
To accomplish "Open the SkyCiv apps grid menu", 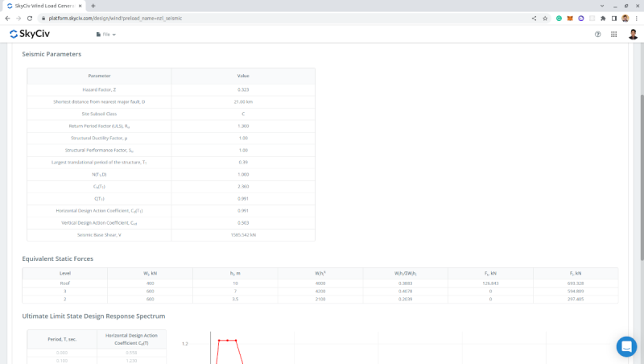I will tap(613, 35).
